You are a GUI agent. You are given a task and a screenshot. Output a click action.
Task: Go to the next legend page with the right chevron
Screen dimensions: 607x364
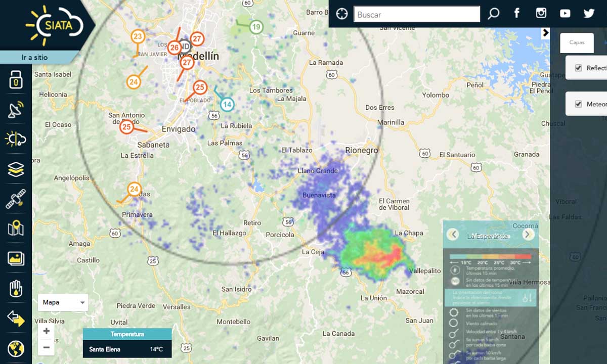point(528,235)
